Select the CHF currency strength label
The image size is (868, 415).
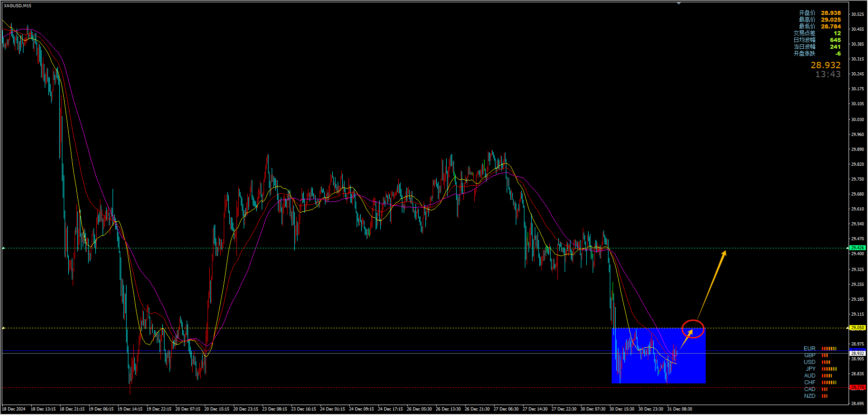[810, 382]
